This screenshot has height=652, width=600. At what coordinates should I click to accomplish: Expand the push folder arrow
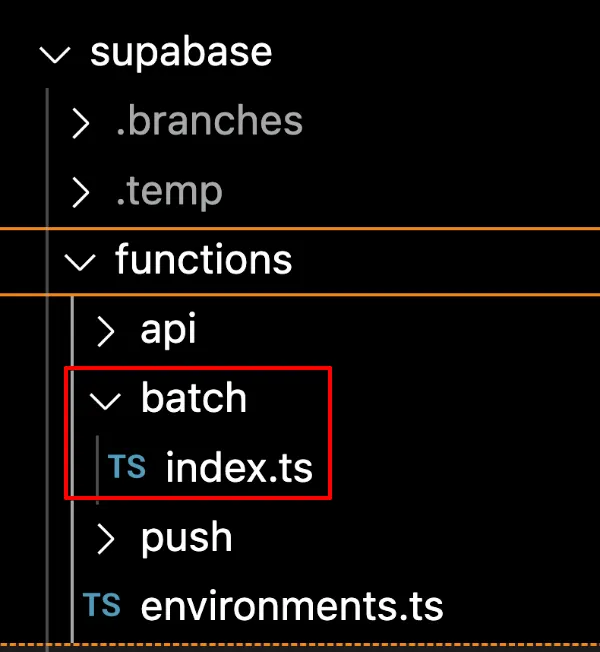click(x=105, y=538)
